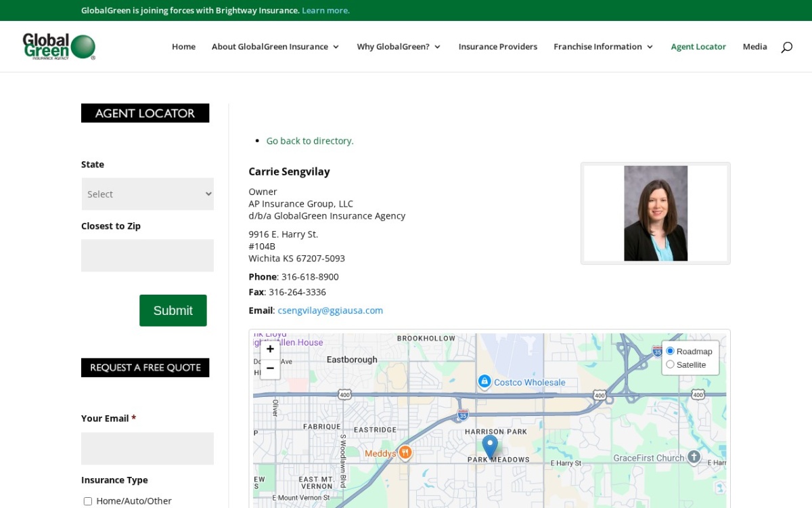Follow the Learn more link
812x508 pixels.
325,10
